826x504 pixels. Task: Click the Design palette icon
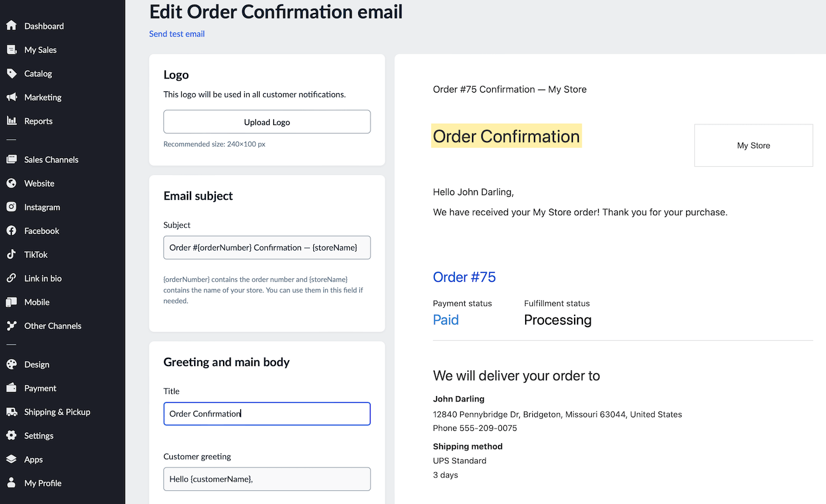coord(12,364)
